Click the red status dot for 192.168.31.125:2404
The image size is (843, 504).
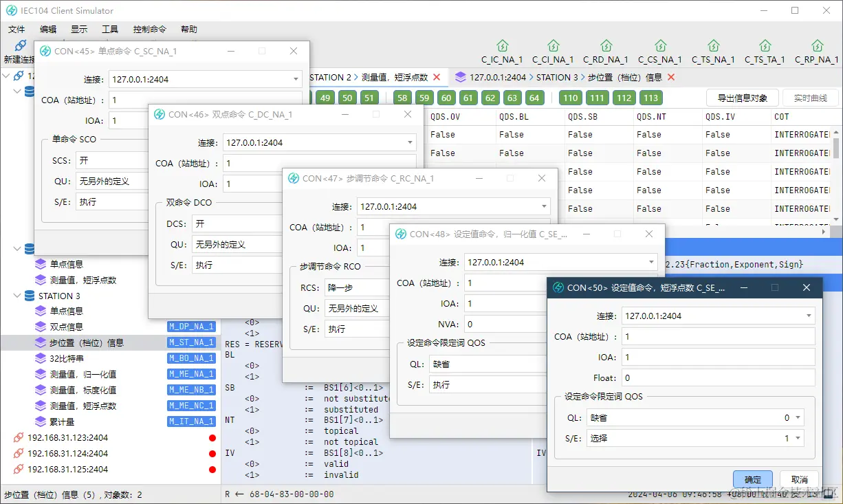(x=212, y=470)
